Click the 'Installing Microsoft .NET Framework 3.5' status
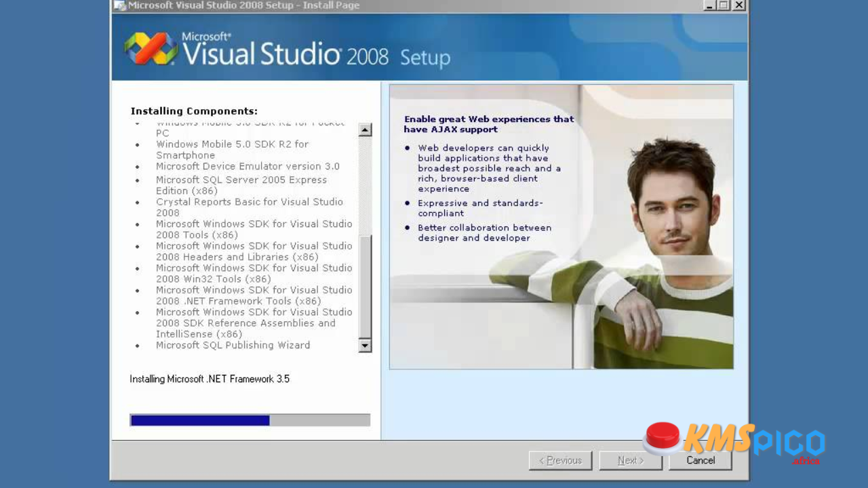The image size is (868, 488). tap(210, 379)
